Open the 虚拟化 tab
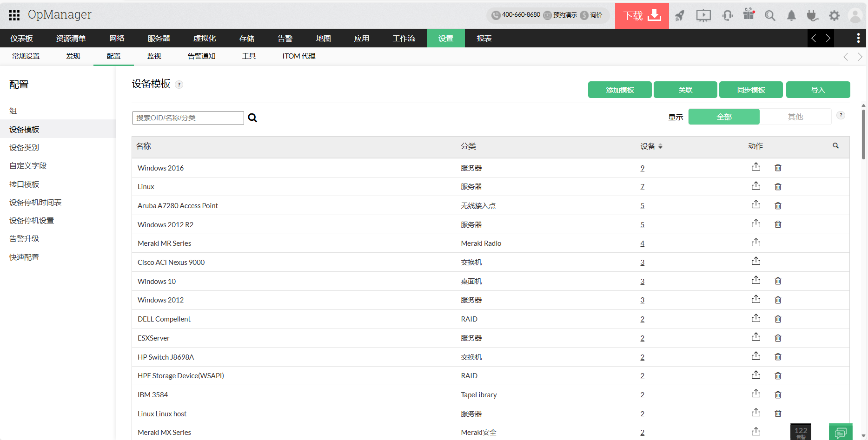 (205, 38)
